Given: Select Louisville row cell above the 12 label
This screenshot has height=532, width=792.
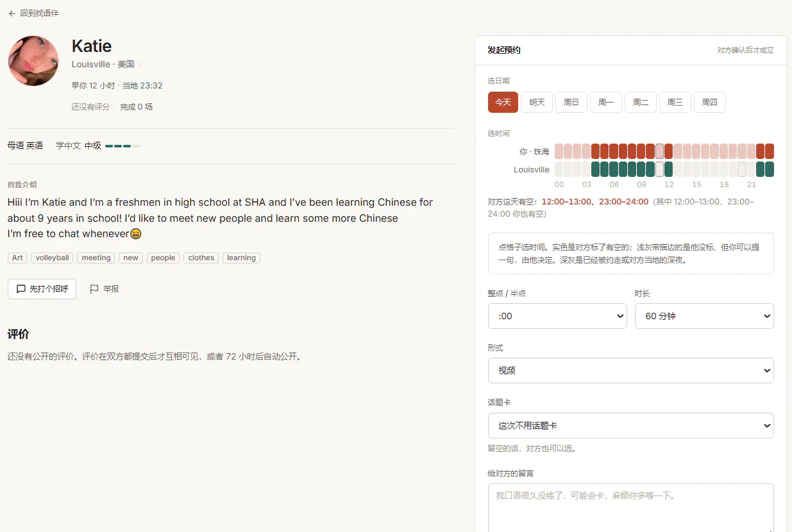Looking at the screenshot, I should tap(669, 169).
